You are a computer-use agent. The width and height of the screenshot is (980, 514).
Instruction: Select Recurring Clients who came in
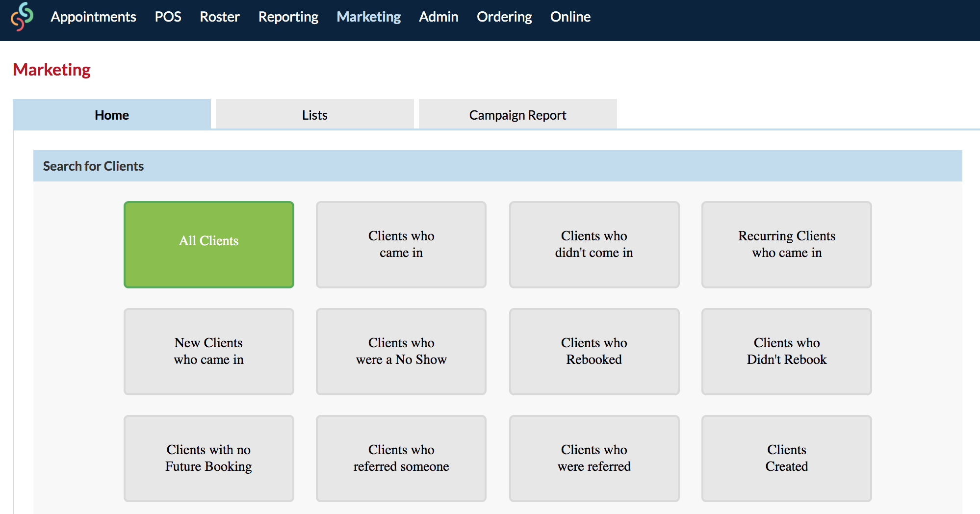787,245
